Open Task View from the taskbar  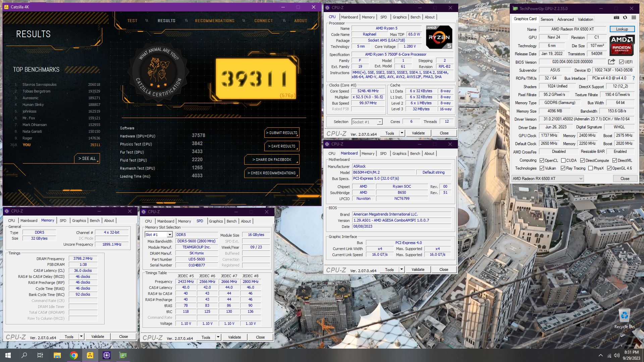click(x=40, y=355)
